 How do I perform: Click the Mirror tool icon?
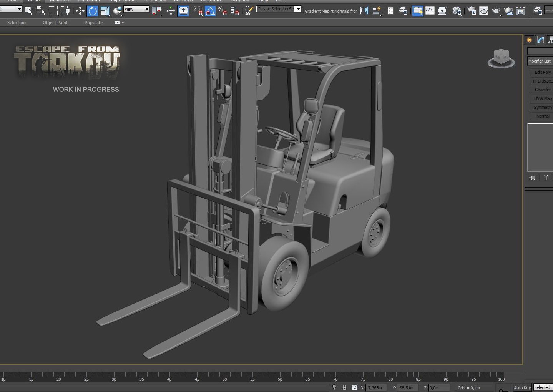click(364, 11)
